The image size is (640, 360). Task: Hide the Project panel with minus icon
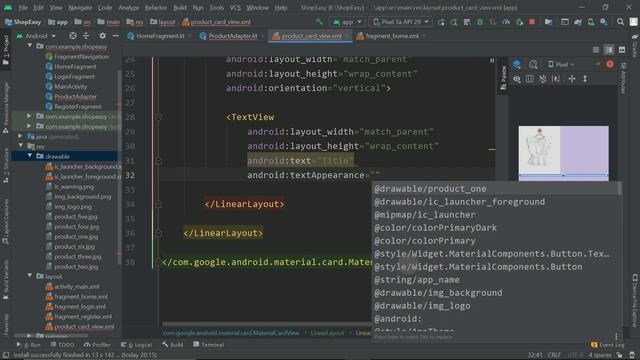tap(116, 36)
